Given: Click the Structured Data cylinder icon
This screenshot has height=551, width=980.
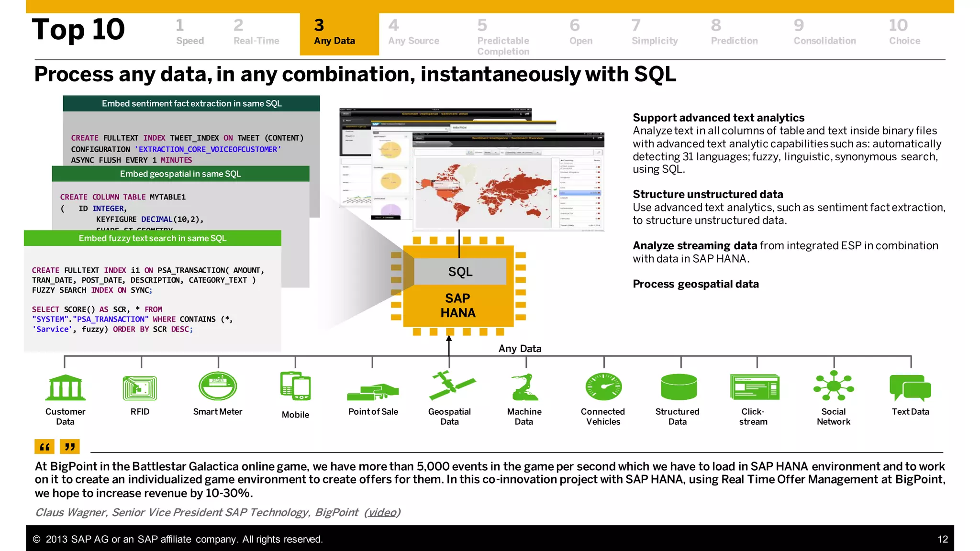Looking at the screenshot, I should (x=679, y=386).
